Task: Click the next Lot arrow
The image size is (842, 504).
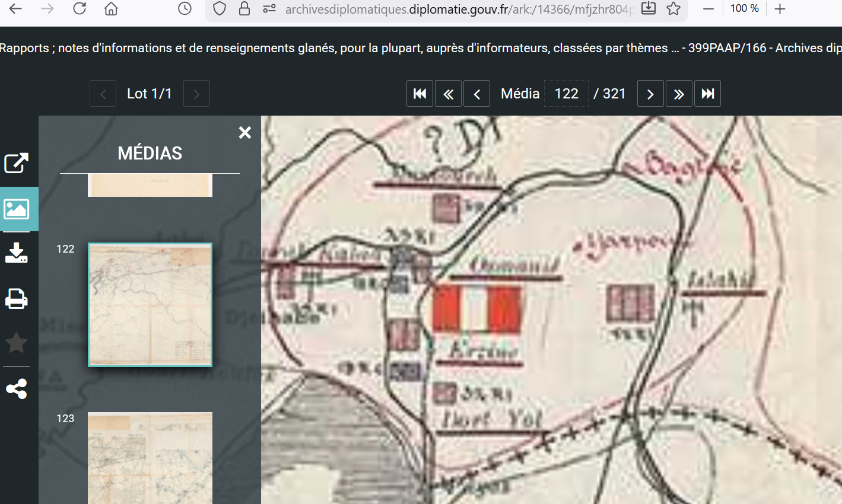Action: [x=196, y=94]
